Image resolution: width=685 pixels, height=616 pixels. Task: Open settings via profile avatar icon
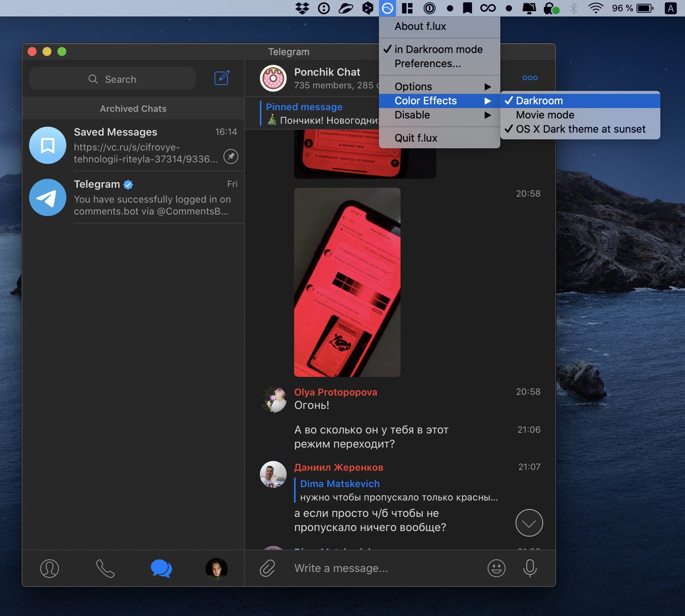217,568
